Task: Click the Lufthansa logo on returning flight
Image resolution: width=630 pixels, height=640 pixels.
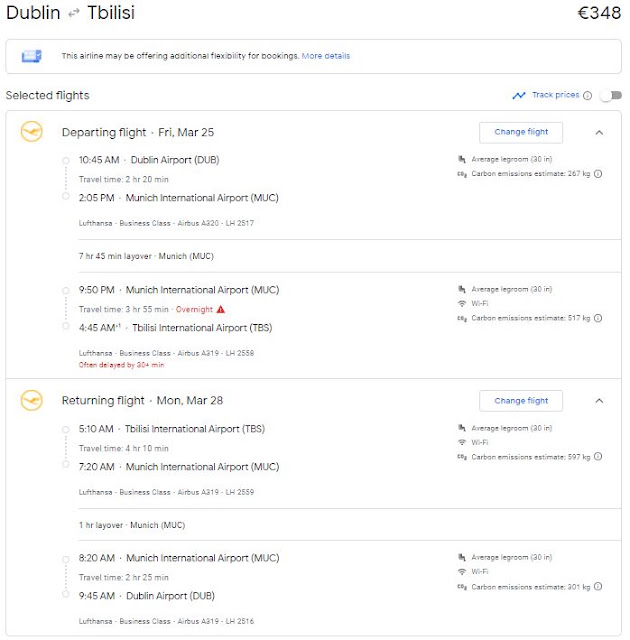Action: pos(31,400)
